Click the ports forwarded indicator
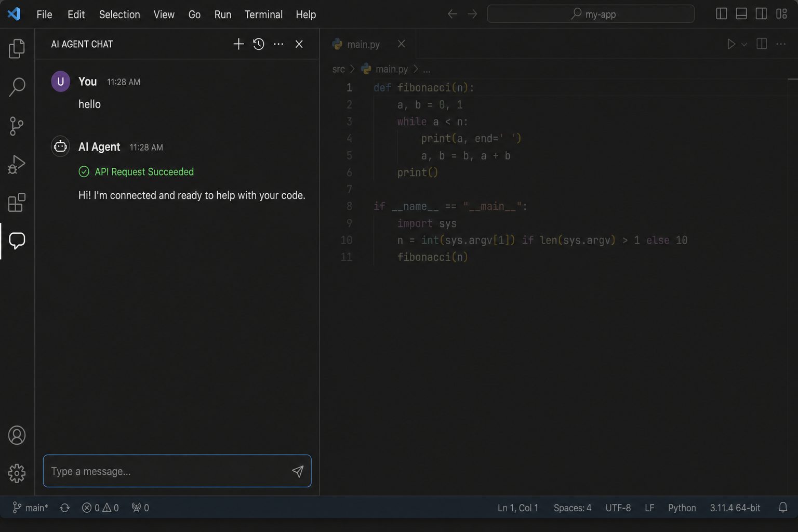The width and height of the screenshot is (798, 532). point(140,508)
